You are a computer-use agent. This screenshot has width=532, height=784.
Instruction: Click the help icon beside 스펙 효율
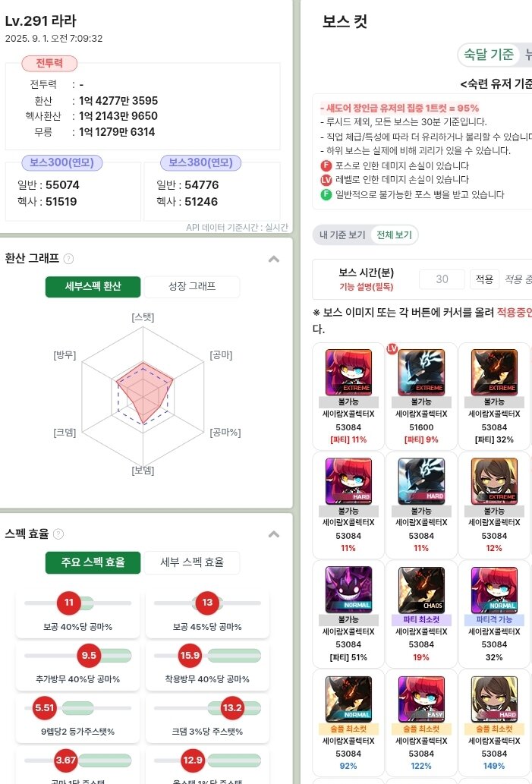58,534
